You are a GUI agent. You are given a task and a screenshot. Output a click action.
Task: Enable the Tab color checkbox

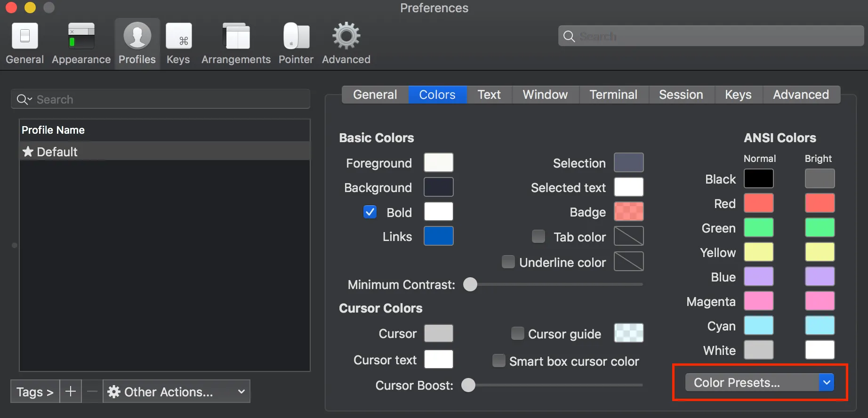coord(538,236)
